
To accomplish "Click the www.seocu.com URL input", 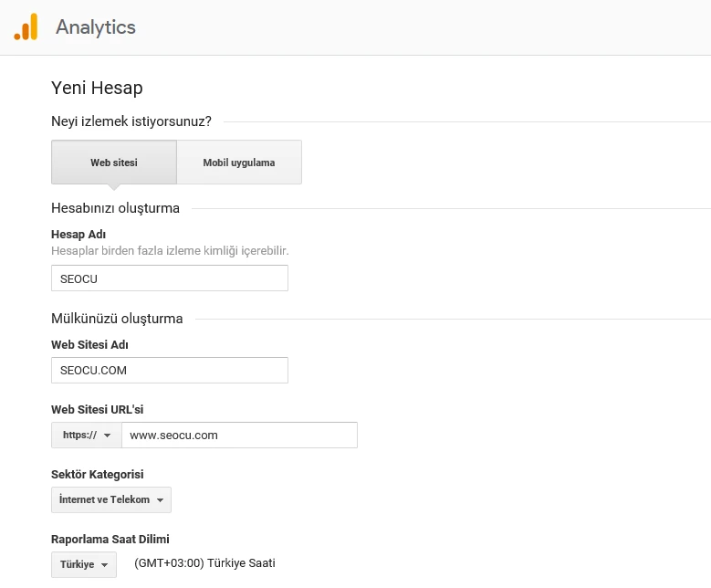I will pos(239,436).
